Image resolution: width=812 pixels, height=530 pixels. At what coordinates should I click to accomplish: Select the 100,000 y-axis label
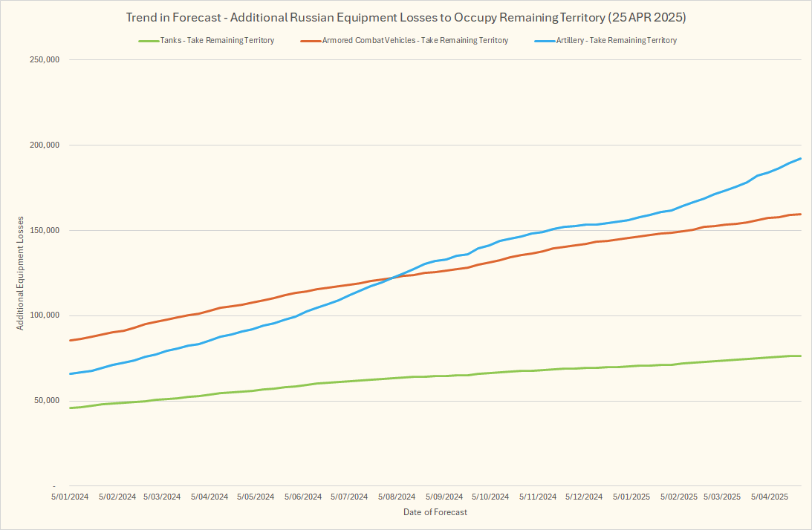click(45, 316)
